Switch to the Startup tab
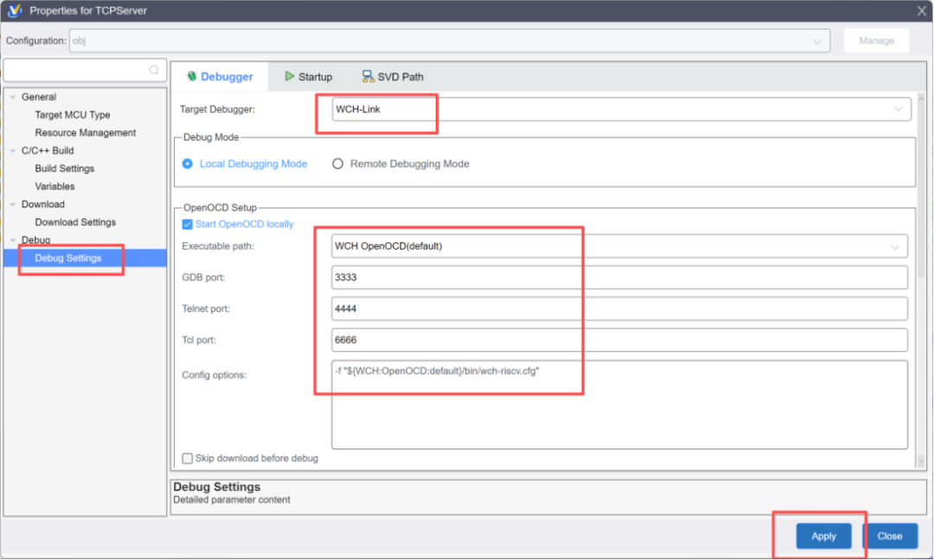 (308, 77)
